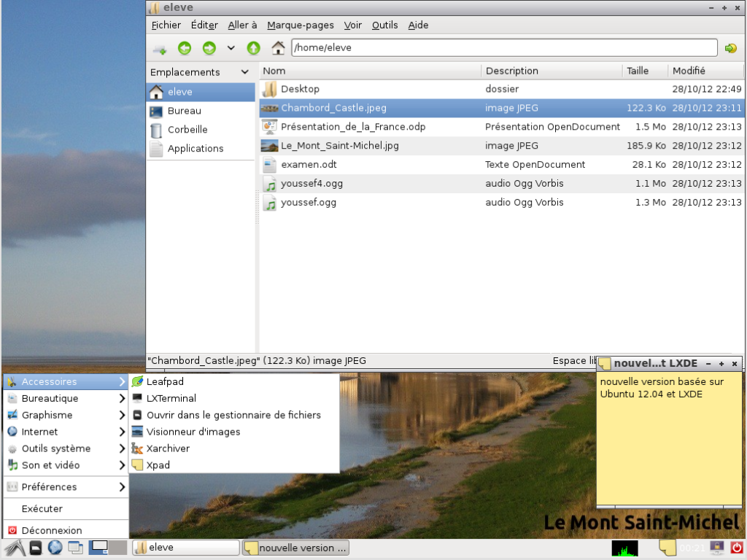Open the history dropdown next to navigation arrows
The height and width of the screenshot is (560, 747).
(x=231, y=47)
